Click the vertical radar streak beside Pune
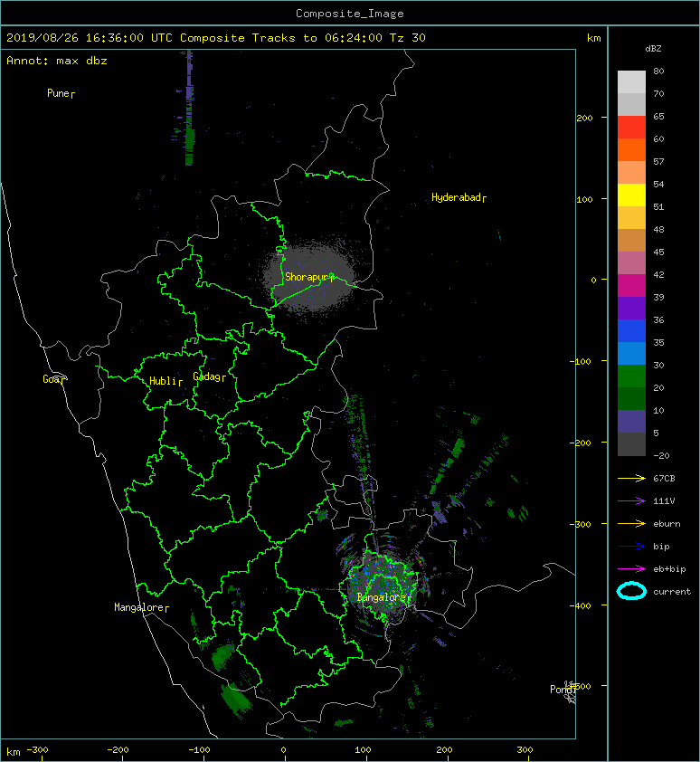This screenshot has height=762, width=700. tap(189, 108)
